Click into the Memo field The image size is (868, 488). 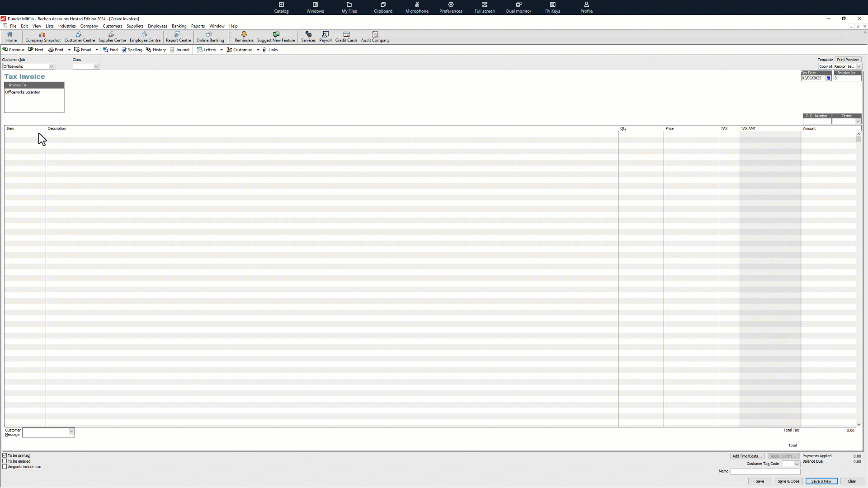765,471
